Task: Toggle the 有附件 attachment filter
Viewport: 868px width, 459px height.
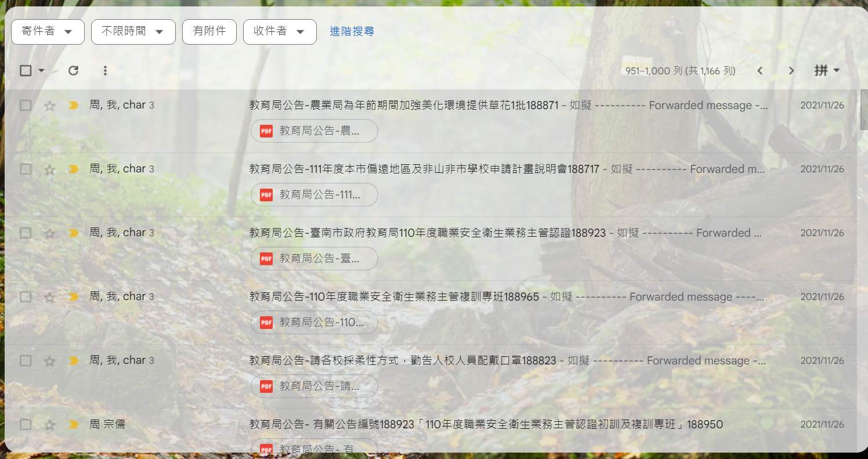Action: [209, 31]
